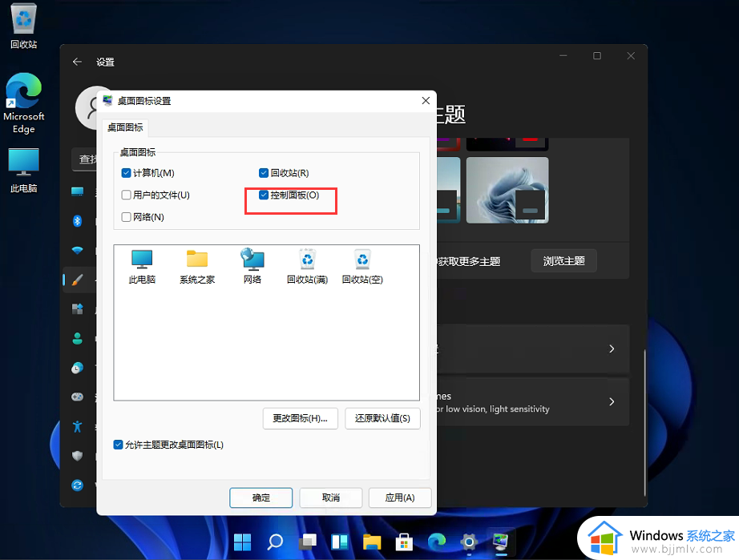
Task: Close the 桌面图标设置 dialog
Action: (426, 101)
